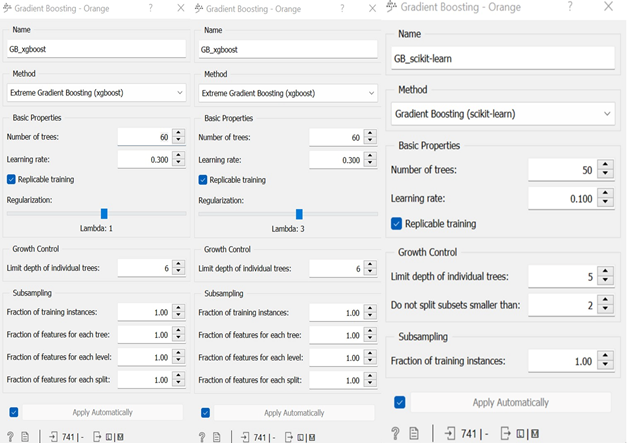This screenshot has width=627, height=443.
Task: Uncheck Replicable training in the Lambda 3 window
Action: 204,180
